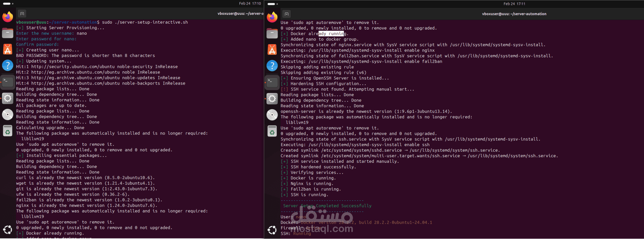Click the sudo ./server-setup-interactive.sh command
Screen dimensions: 644x239
tap(145, 22)
